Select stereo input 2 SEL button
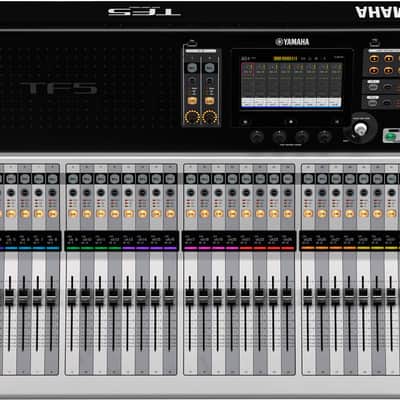 209,68
